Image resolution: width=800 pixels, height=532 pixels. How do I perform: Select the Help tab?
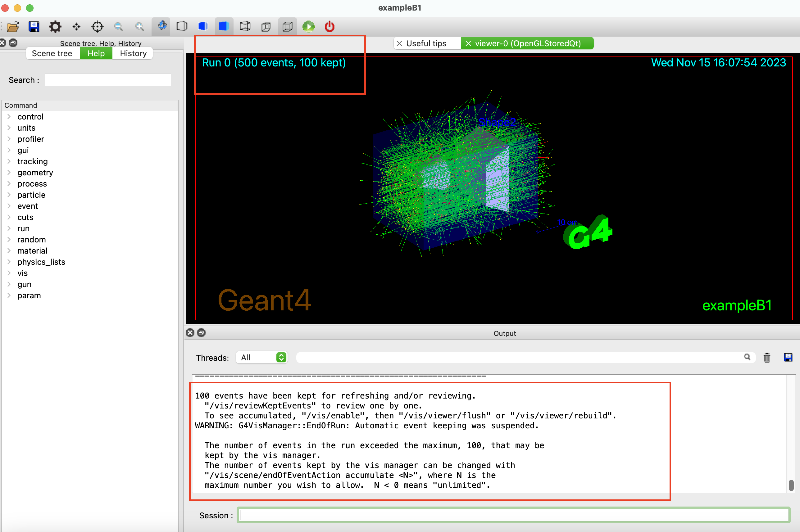coord(96,53)
